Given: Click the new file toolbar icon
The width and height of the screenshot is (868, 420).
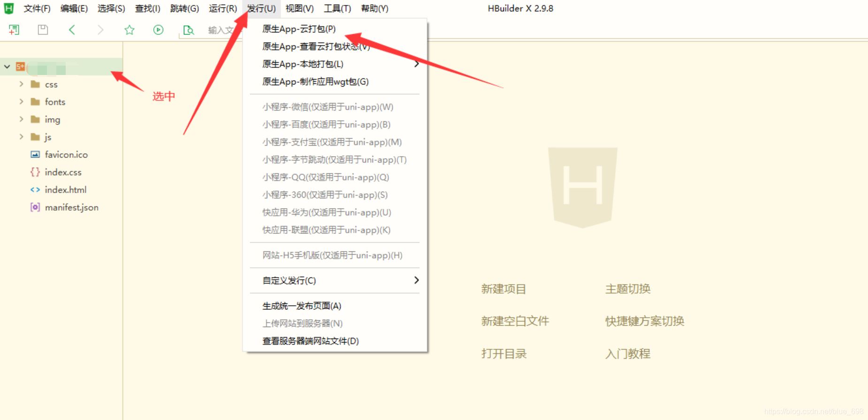Looking at the screenshot, I should point(14,30).
